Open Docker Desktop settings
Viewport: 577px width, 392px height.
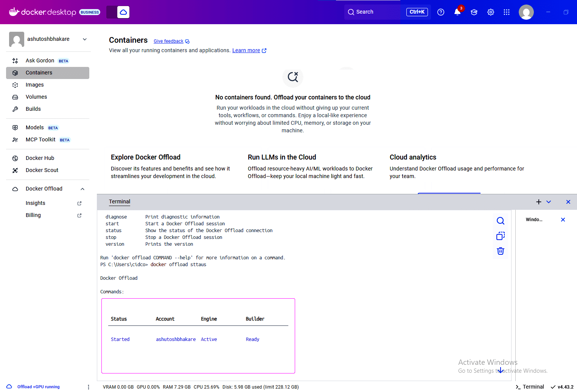(x=490, y=12)
